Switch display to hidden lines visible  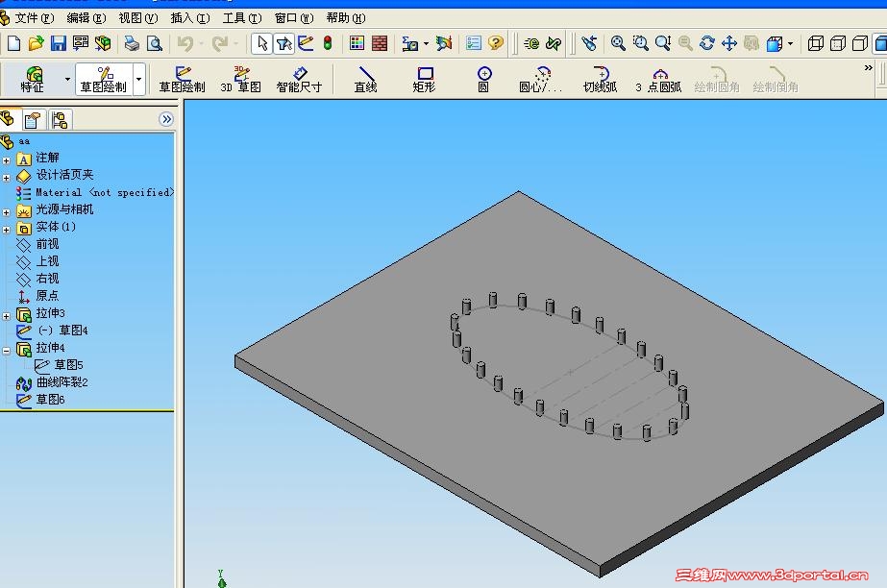click(838, 43)
